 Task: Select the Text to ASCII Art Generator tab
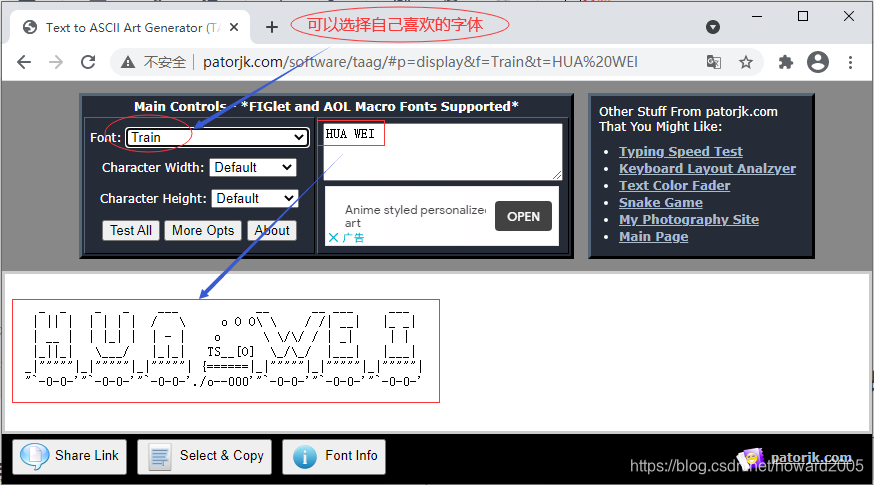(x=130, y=27)
